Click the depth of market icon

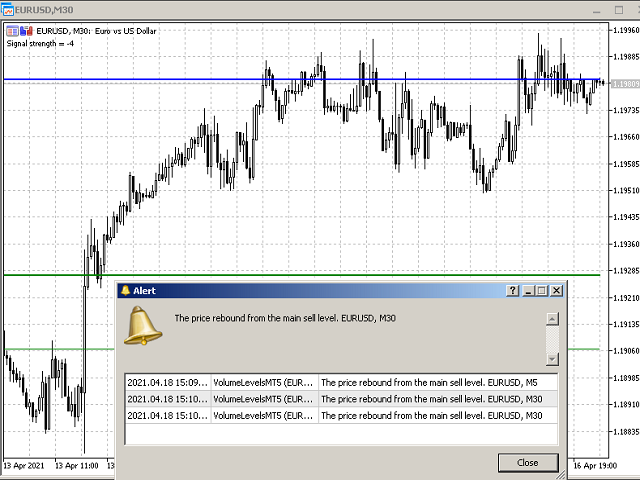25,31
